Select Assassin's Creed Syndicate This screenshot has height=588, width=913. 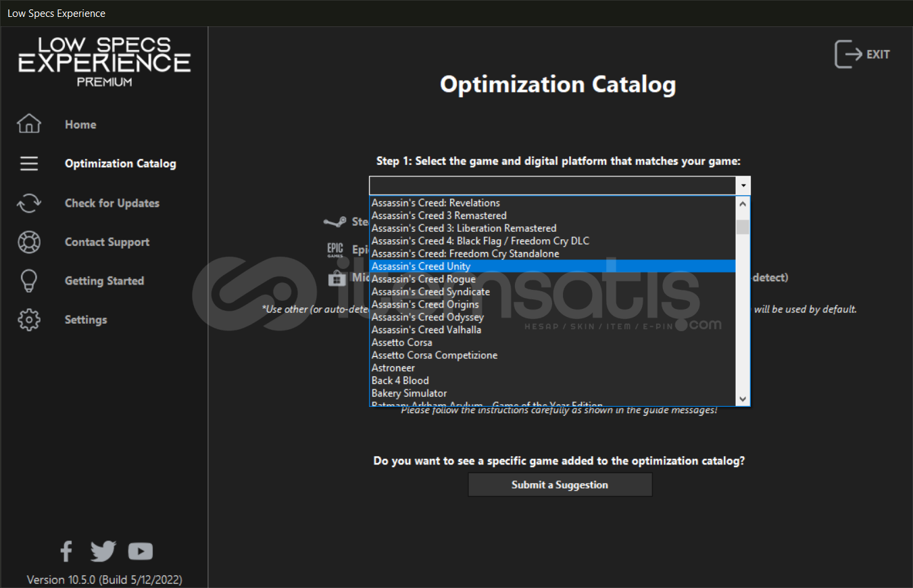click(553, 292)
